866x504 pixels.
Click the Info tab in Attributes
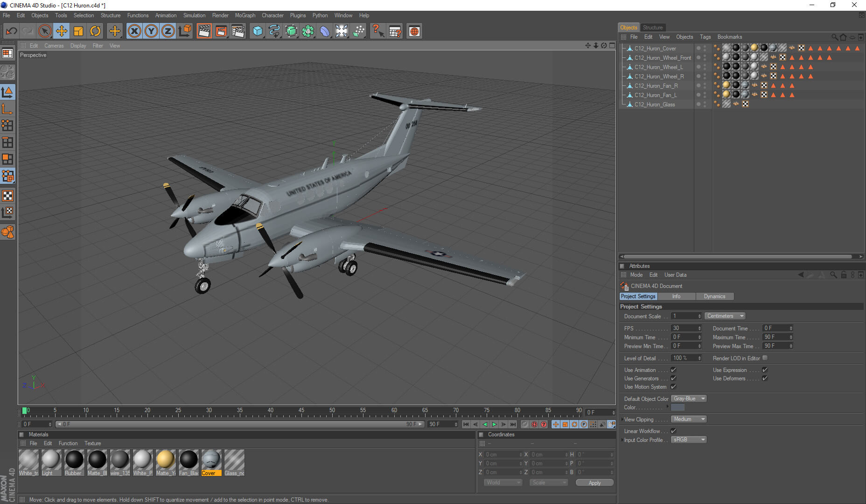[676, 296]
